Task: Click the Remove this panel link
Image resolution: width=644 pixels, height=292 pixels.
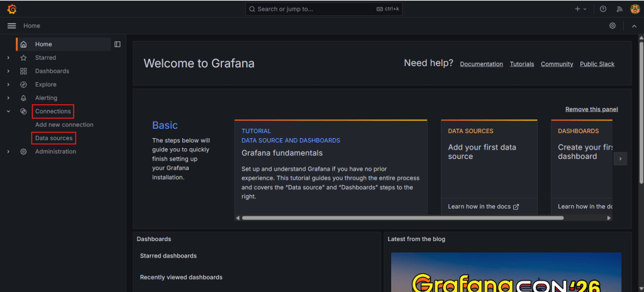Action: pos(591,109)
